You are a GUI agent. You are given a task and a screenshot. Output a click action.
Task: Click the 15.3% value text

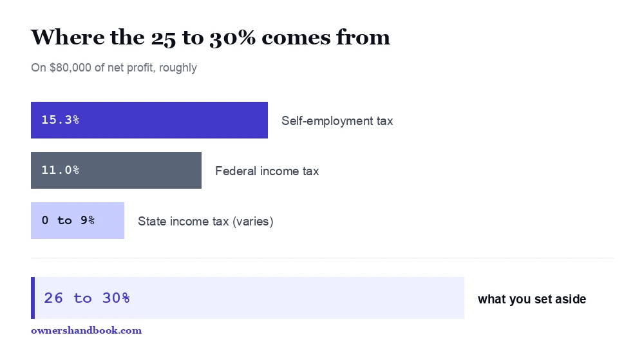[61, 120]
